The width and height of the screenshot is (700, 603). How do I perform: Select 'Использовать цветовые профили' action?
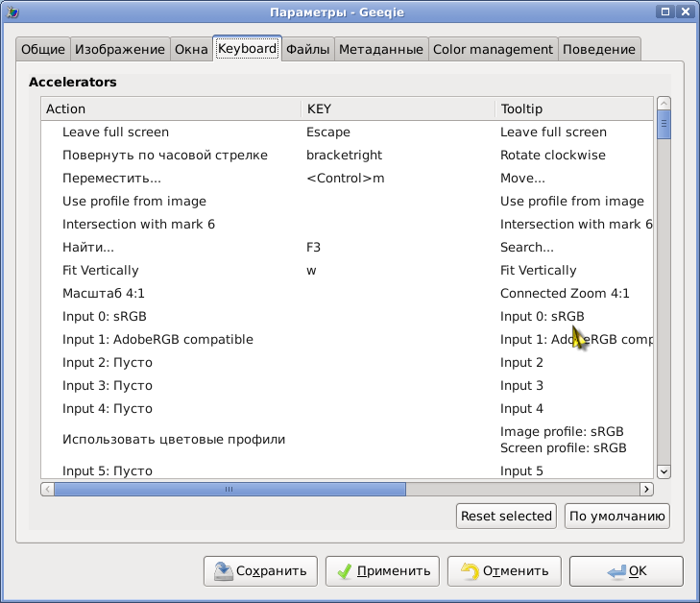coord(347,440)
